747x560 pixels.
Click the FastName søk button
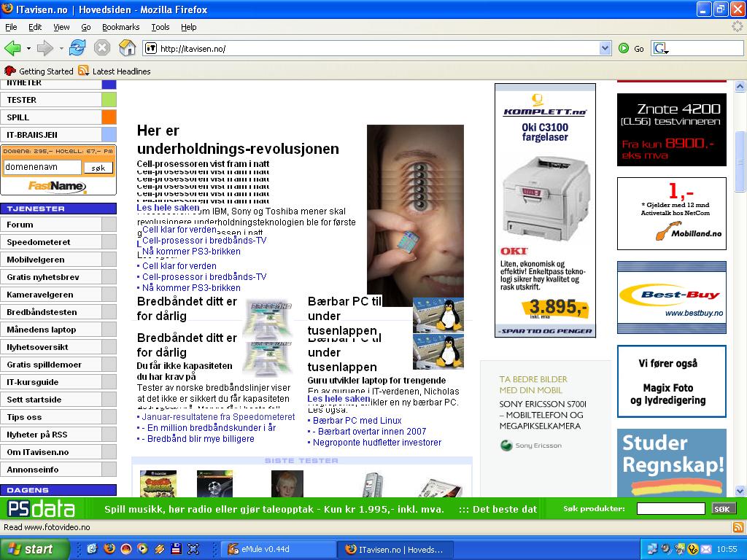(98, 168)
